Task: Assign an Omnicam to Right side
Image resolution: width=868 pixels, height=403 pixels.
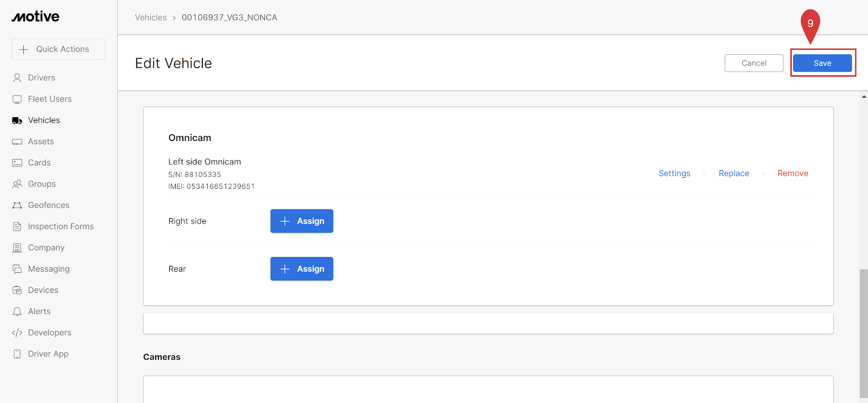Action: pos(302,221)
